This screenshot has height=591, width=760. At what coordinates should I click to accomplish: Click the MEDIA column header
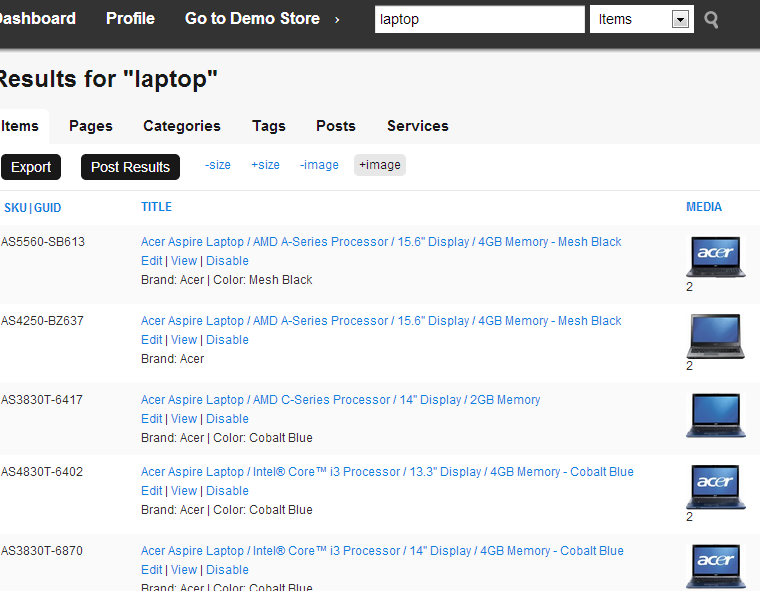click(704, 207)
